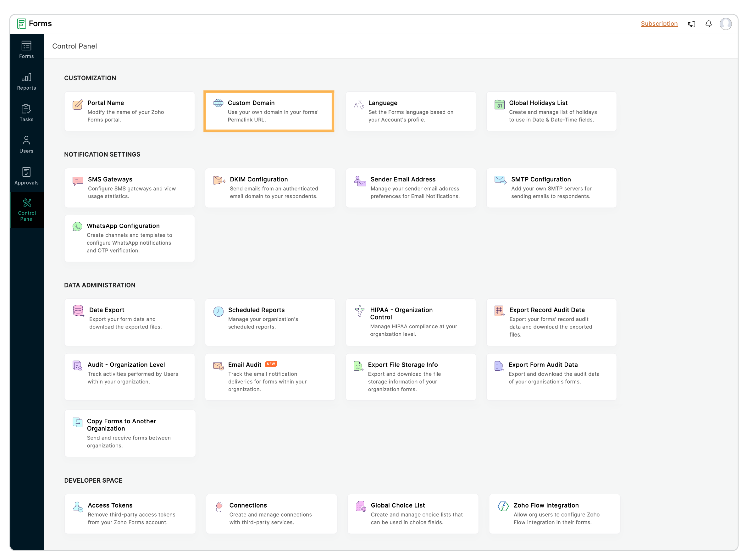Open Users in the sidebar
This screenshot has width=747, height=560.
pos(26,145)
